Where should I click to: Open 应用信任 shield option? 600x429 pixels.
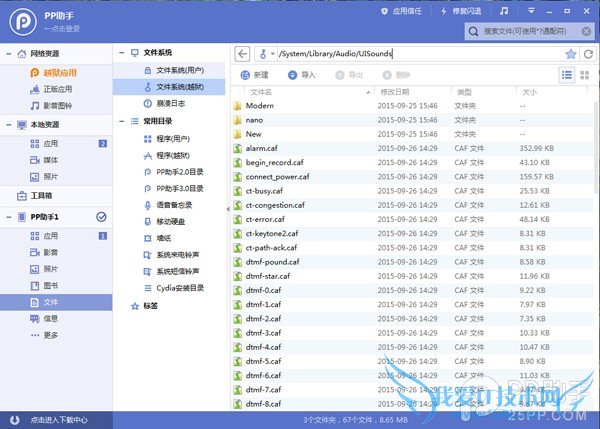tap(401, 11)
